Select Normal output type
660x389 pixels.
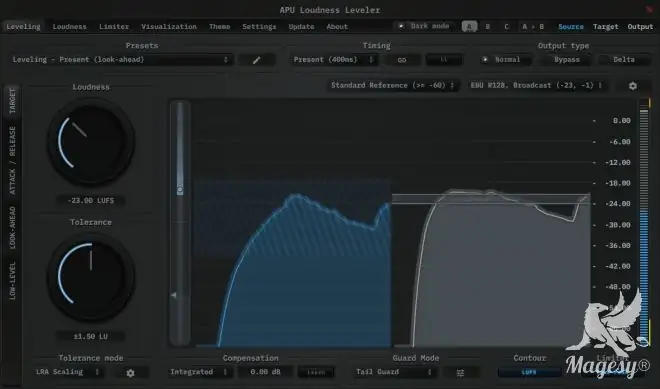[x=505, y=60]
